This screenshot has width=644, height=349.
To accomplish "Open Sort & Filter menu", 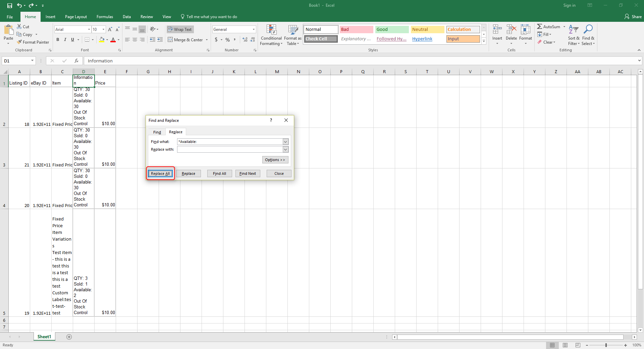I will (574, 35).
